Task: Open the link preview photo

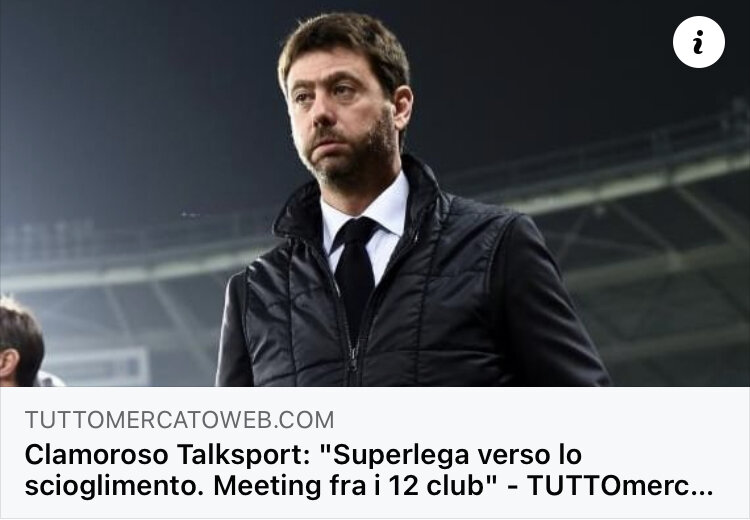Action: [x=375, y=193]
